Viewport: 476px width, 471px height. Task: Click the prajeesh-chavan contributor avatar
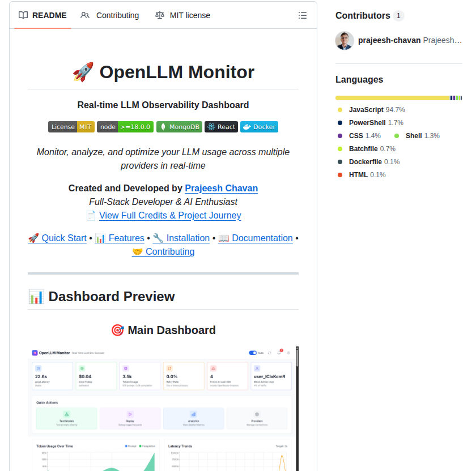click(344, 40)
